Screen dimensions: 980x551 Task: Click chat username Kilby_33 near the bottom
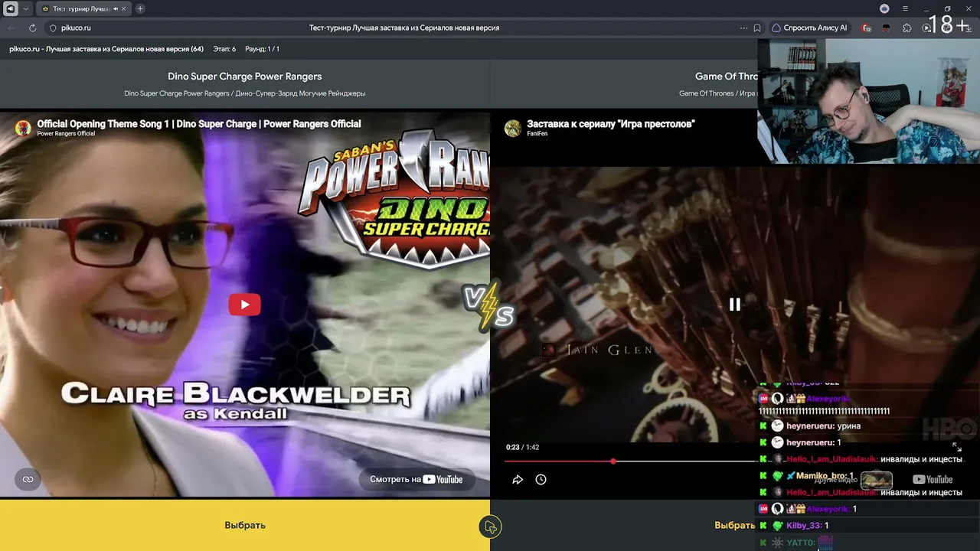coord(804,526)
